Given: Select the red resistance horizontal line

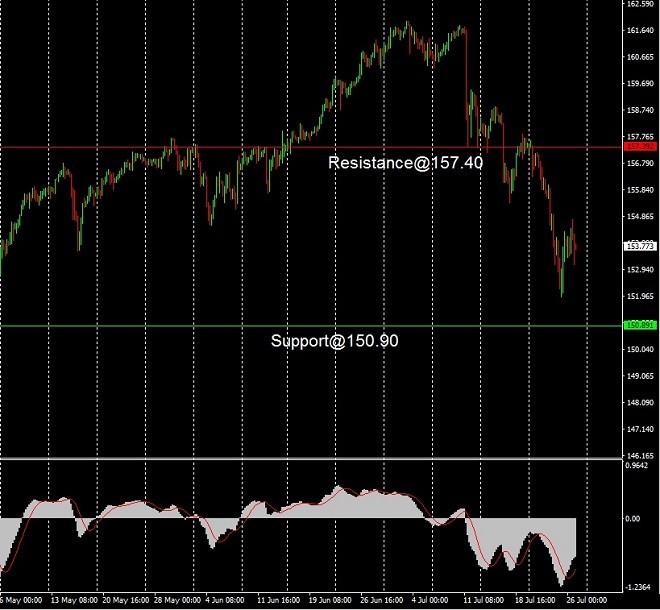Looking at the screenshot, I should pos(311,147).
